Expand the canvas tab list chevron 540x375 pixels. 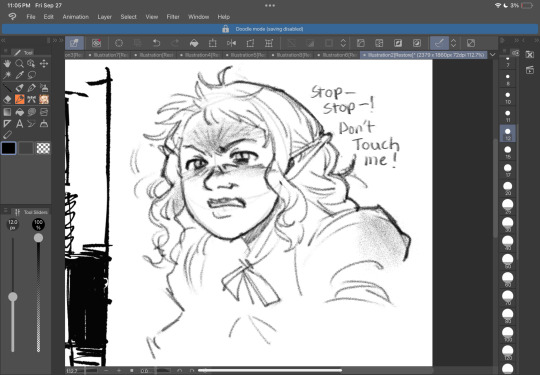pyautogui.click(x=492, y=55)
